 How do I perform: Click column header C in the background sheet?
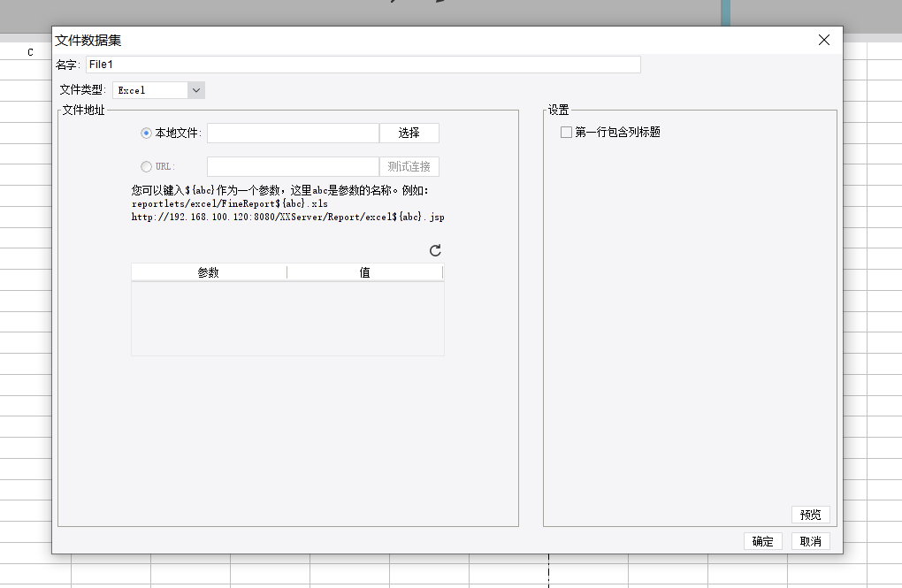(x=30, y=52)
